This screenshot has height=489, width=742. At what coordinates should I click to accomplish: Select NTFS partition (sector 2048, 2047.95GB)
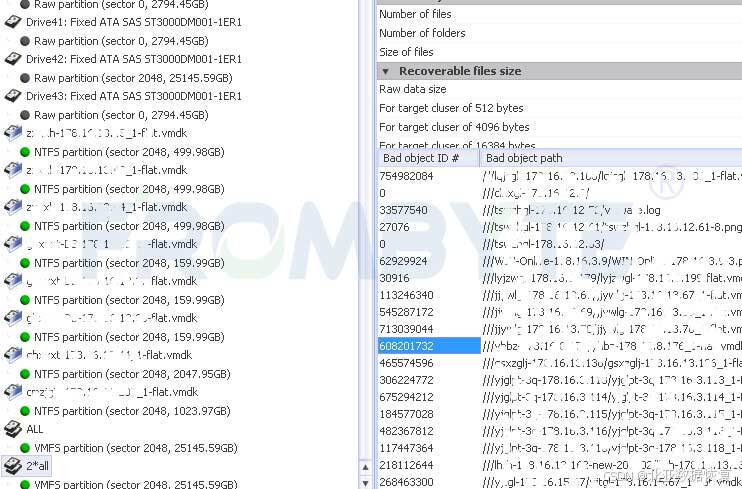click(x=132, y=374)
